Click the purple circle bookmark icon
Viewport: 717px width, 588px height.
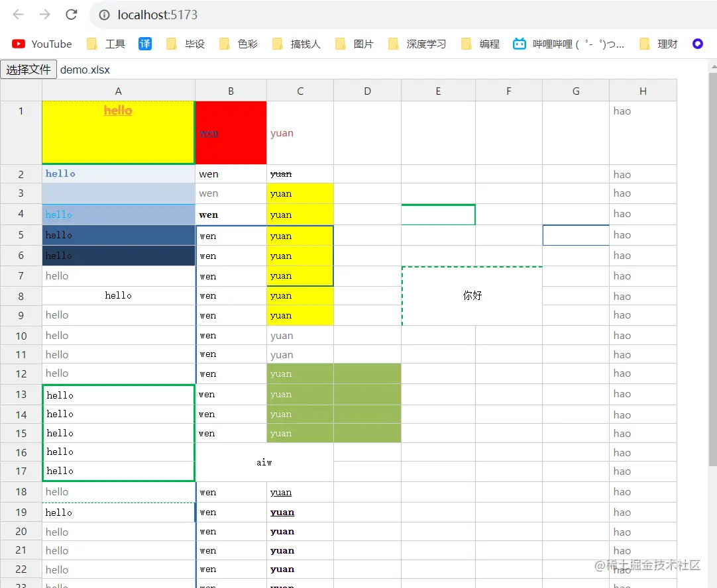[x=697, y=44]
